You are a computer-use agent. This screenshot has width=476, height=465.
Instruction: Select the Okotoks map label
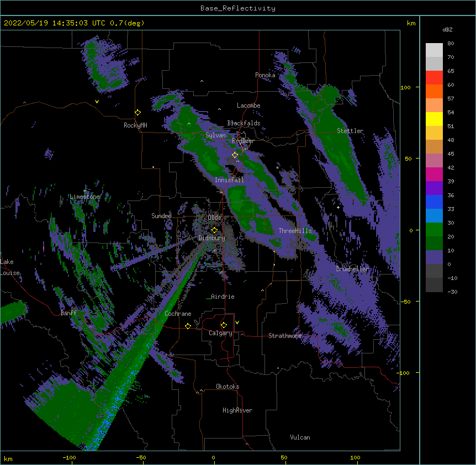click(x=228, y=387)
